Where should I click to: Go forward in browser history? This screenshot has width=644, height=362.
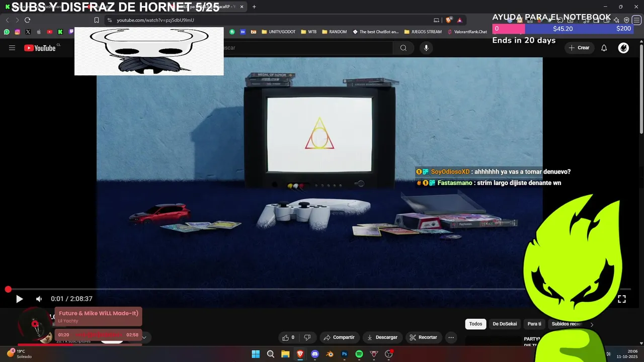point(17,20)
